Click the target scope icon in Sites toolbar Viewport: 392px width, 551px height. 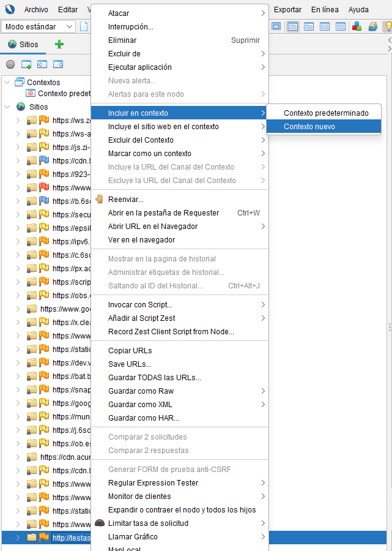click(10, 64)
